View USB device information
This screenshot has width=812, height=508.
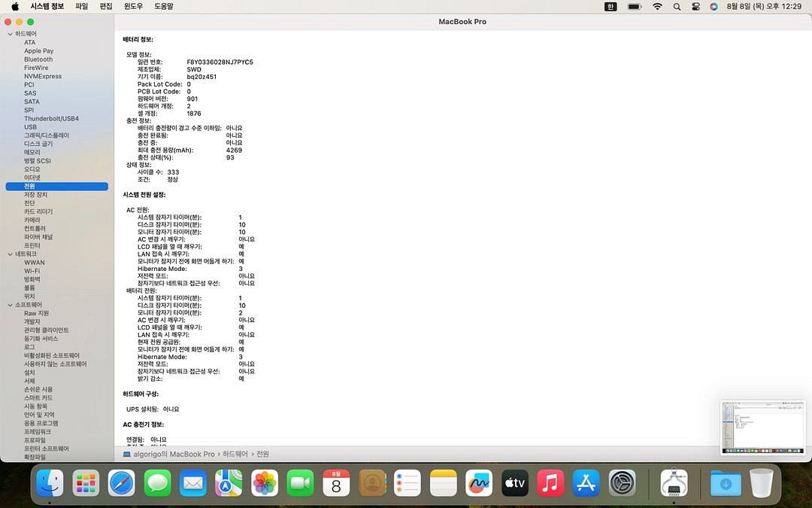[x=31, y=127]
